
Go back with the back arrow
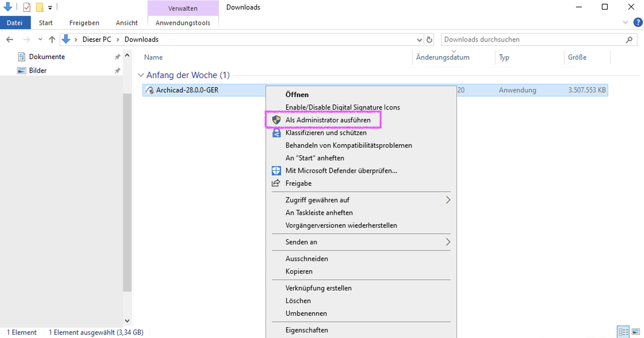pyautogui.click(x=10, y=39)
